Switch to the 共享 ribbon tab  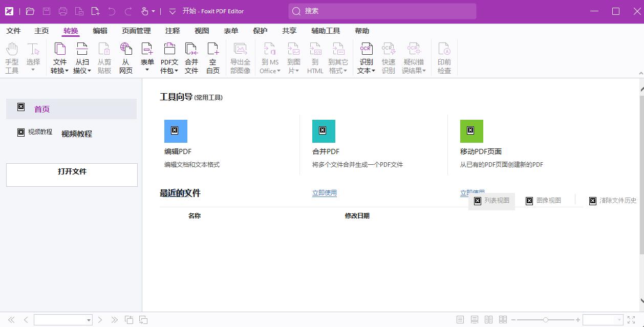289,31
